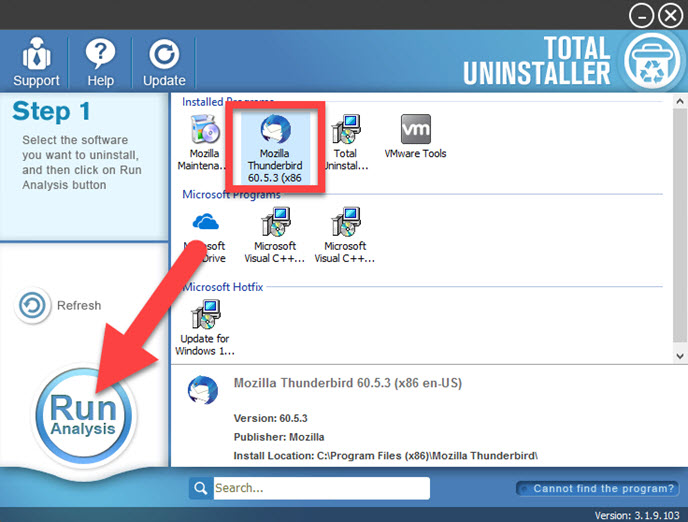Select the Total Uninstaller program entry

pyautogui.click(x=345, y=143)
